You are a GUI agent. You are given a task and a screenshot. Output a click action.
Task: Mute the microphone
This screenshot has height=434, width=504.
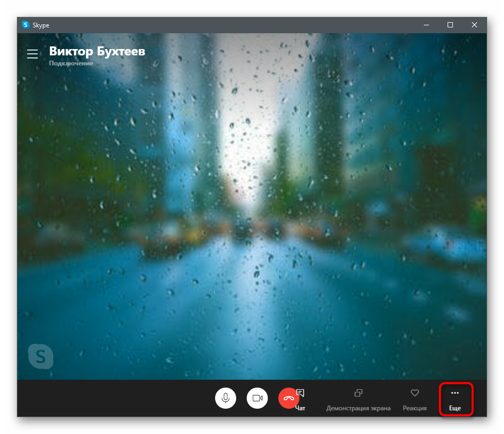[x=226, y=398]
